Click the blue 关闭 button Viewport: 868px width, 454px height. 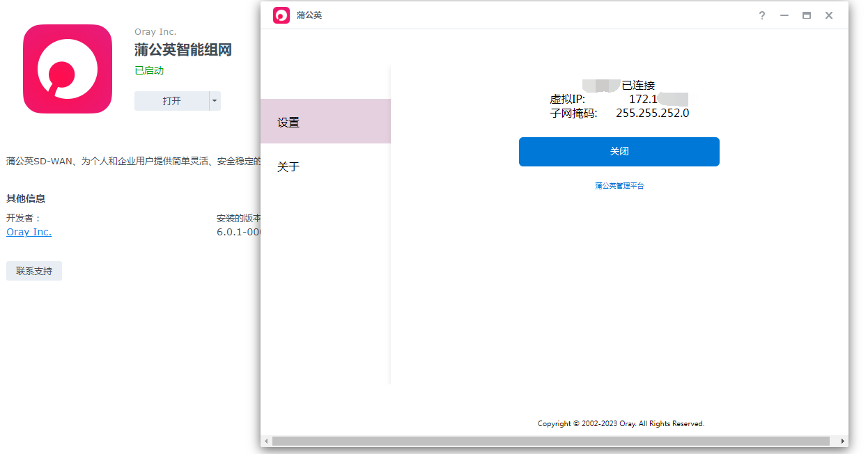pos(619,152)
